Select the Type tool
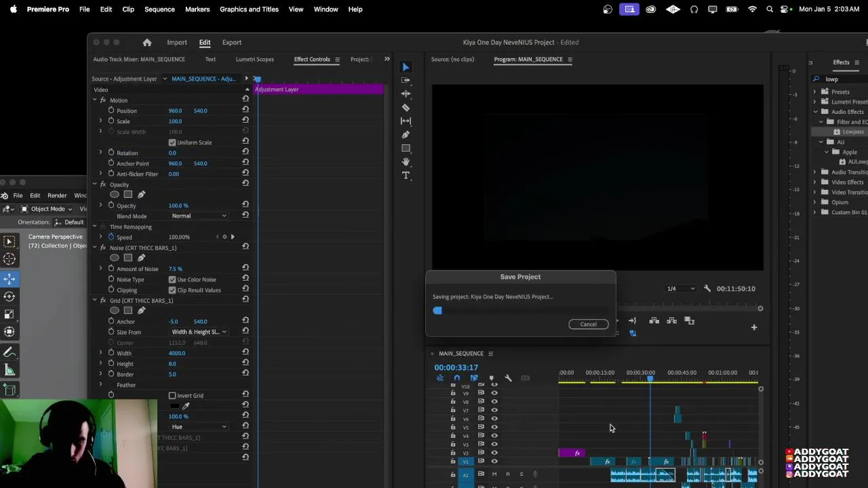This screenshot has height=488, width=868. tap(406, 176)
